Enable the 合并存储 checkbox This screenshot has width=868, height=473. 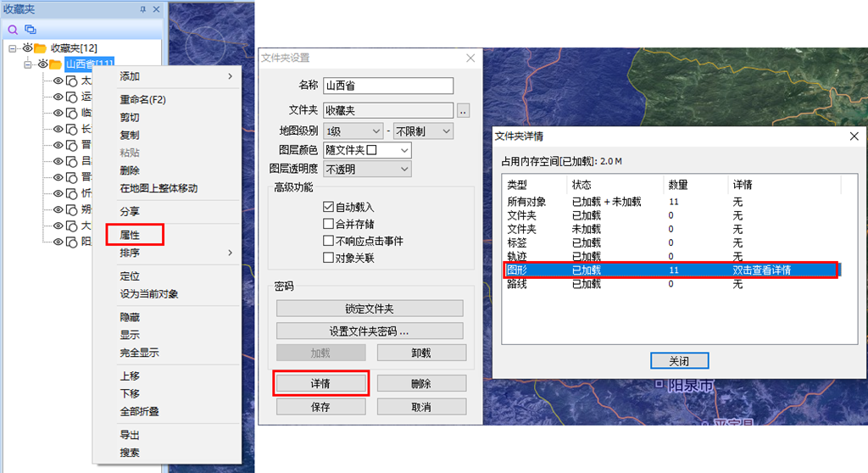[x=328, y=224]
